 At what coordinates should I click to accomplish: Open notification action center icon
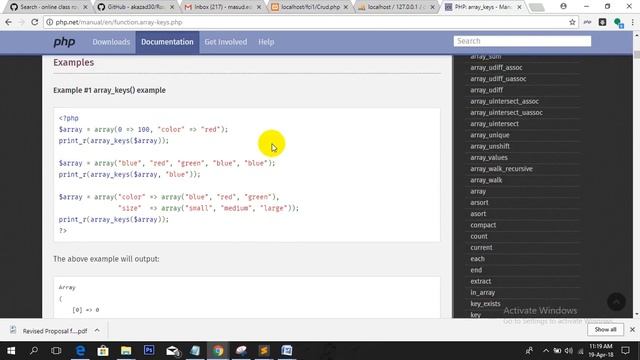click(x=625, y=351)
